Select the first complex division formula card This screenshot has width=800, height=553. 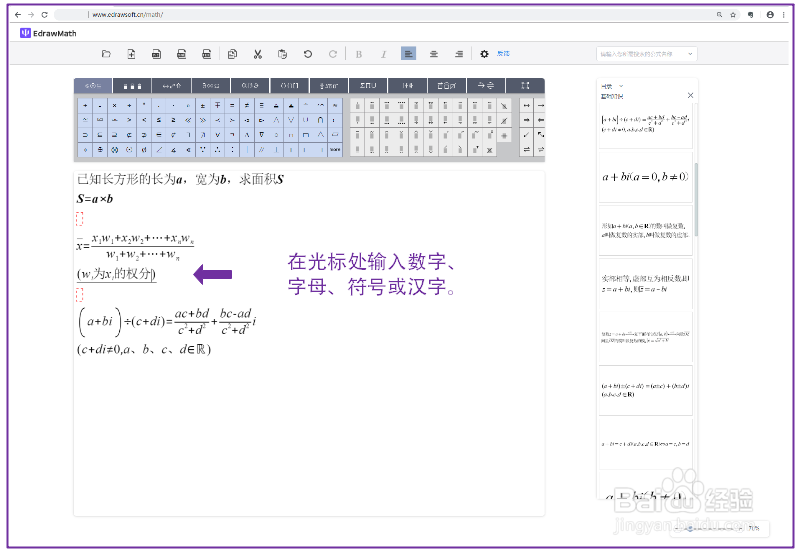pos(645,124)
